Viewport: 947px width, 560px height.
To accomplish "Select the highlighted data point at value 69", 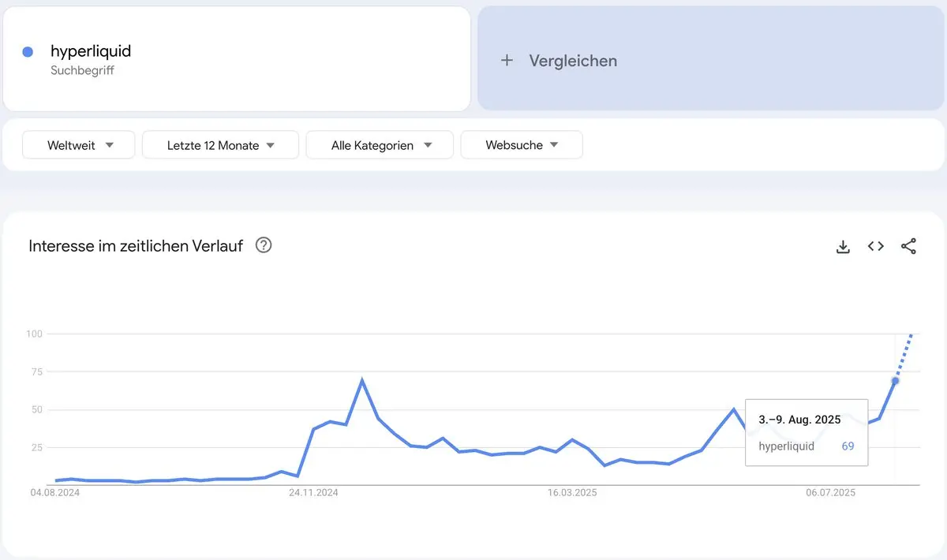I will tap(895, 381).
